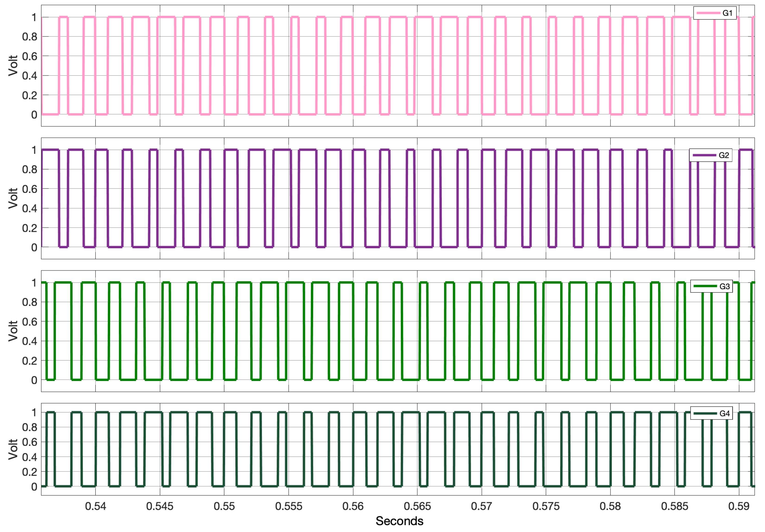Pick the 0 tick on G1 plot's y-axis

(x=34, y=115)
